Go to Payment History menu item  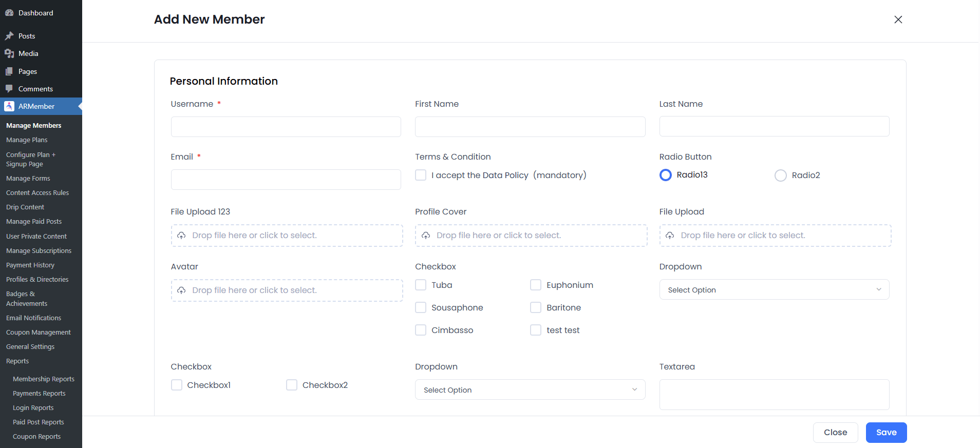pos(30,265)
